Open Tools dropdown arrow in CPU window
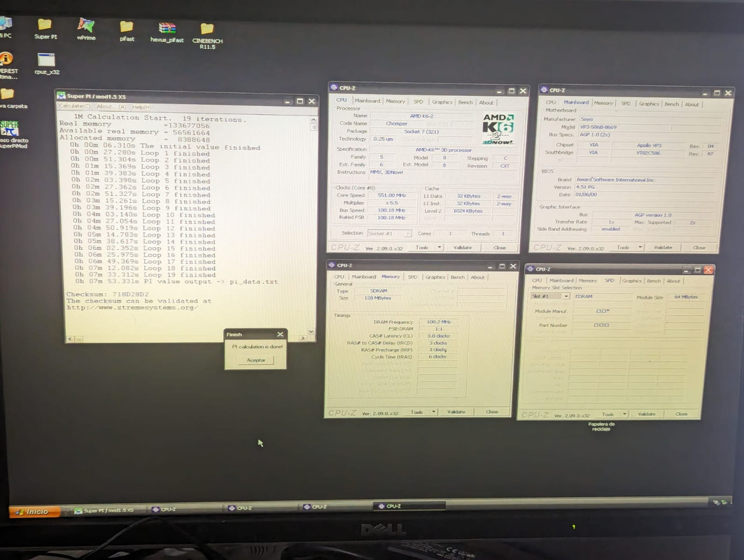744x560 pixels. pyautogui.click(x=440, y=247)
